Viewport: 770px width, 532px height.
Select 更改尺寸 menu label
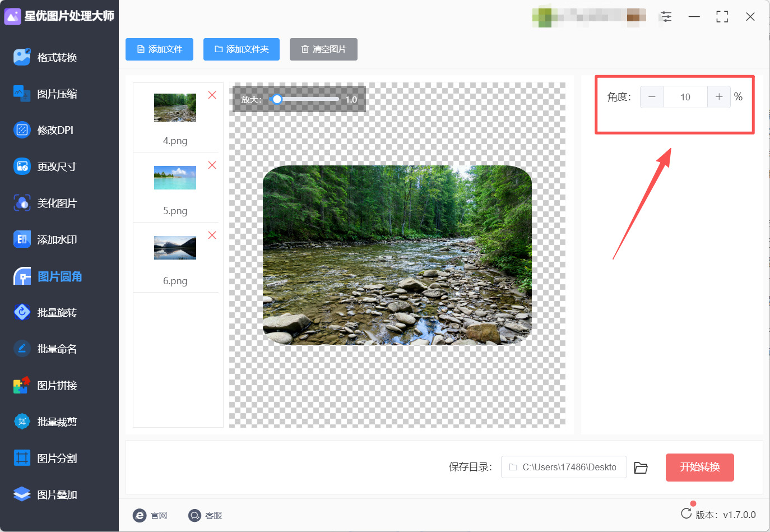point(57,166)
